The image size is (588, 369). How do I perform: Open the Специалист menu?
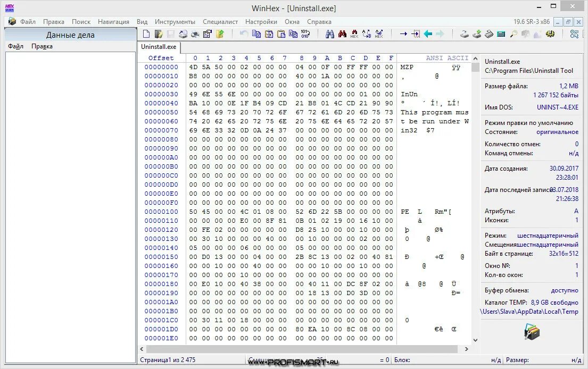[220, 22]
